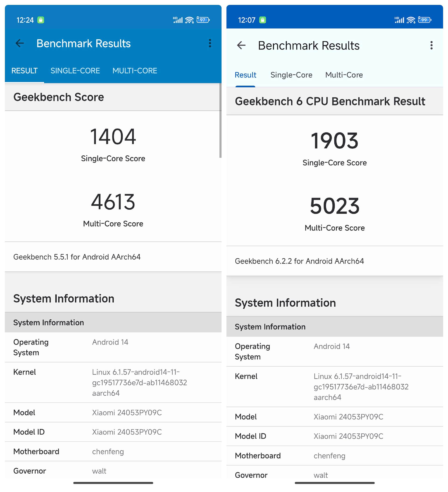448x492 pixels.
Task: Open the three-dot overflow menu in the Geekbench 6 screen
Action: click(431, 45)
